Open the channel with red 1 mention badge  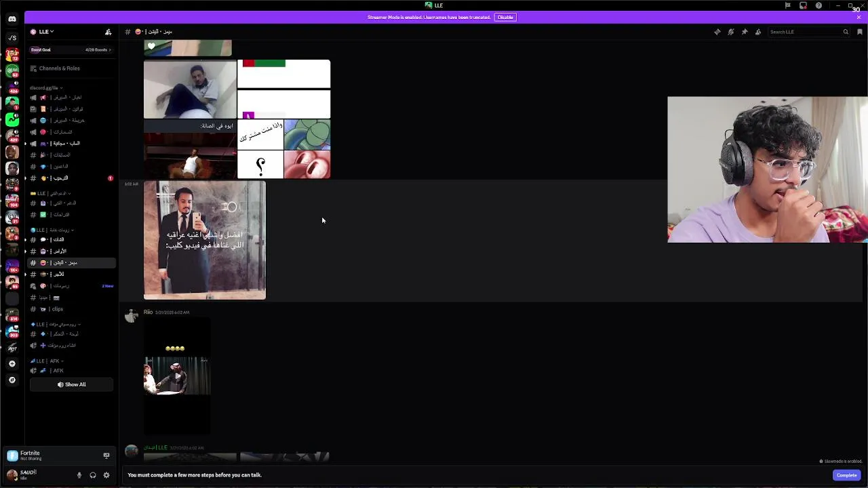[71, 178]
